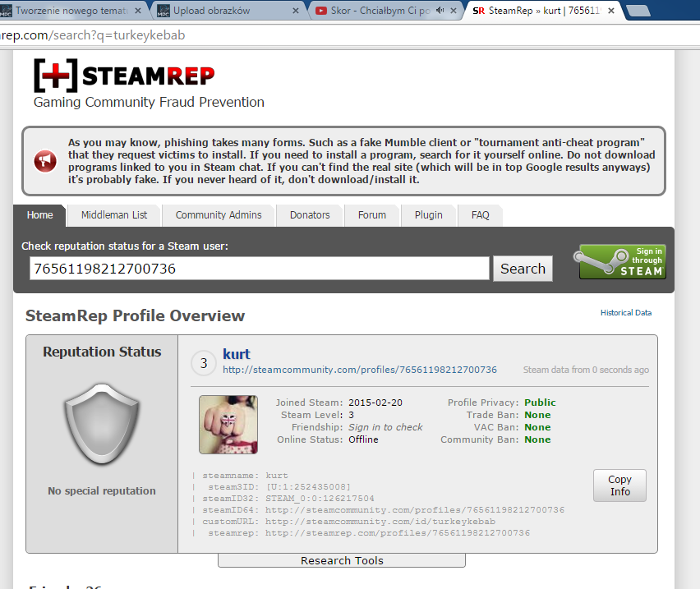700x589 pixels.
Task: Click the steamID32 STEAM_0:0:126217504 text
Action: coord(320,499)
